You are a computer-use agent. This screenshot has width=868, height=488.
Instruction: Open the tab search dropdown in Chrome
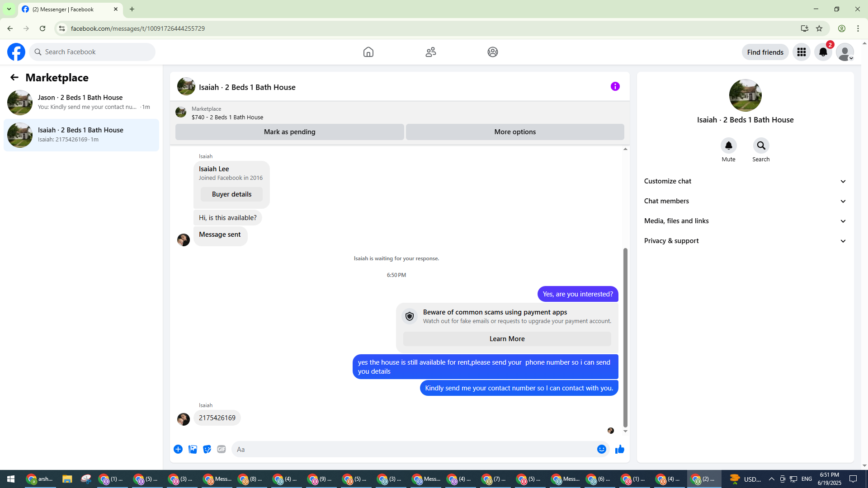9,9
